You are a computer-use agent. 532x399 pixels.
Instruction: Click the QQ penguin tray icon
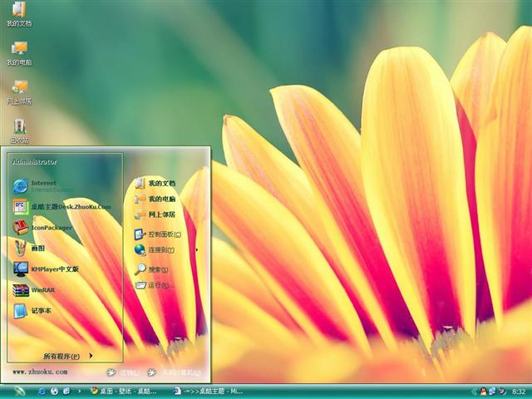(x=483, y=392)
